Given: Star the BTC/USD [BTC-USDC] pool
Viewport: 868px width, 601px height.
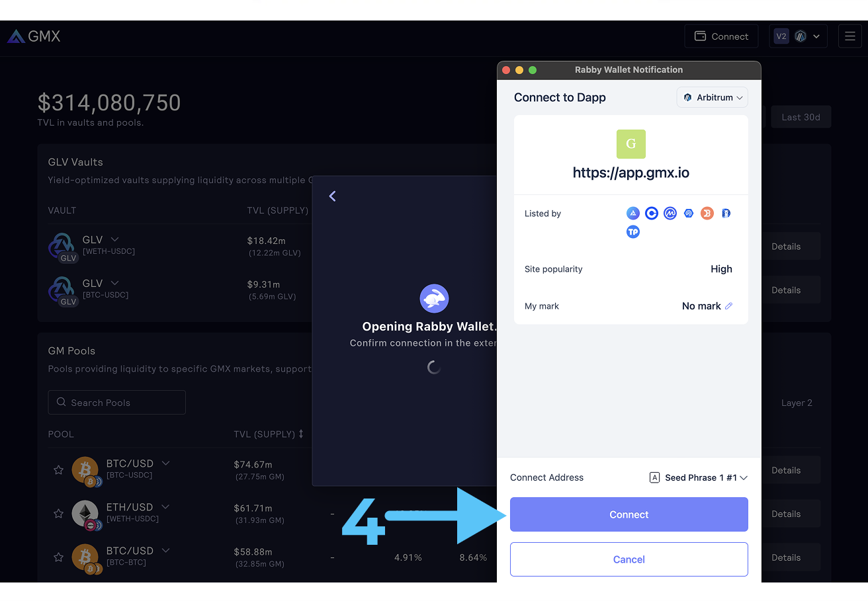Looking at the screenshot, I should [58, 470].
